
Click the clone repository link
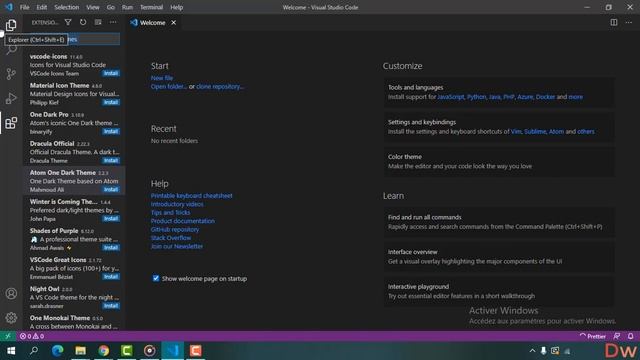click(220, 87)
